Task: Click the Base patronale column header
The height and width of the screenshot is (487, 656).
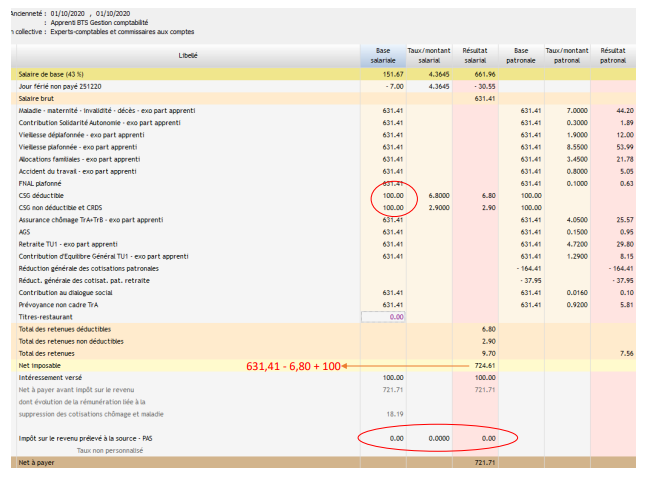Action: coord(520,55)
